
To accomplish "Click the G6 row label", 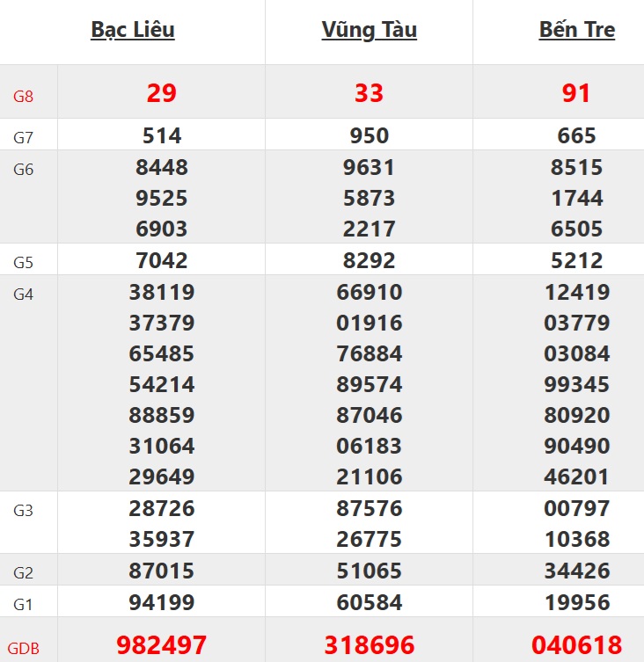I will pos(23,170).
